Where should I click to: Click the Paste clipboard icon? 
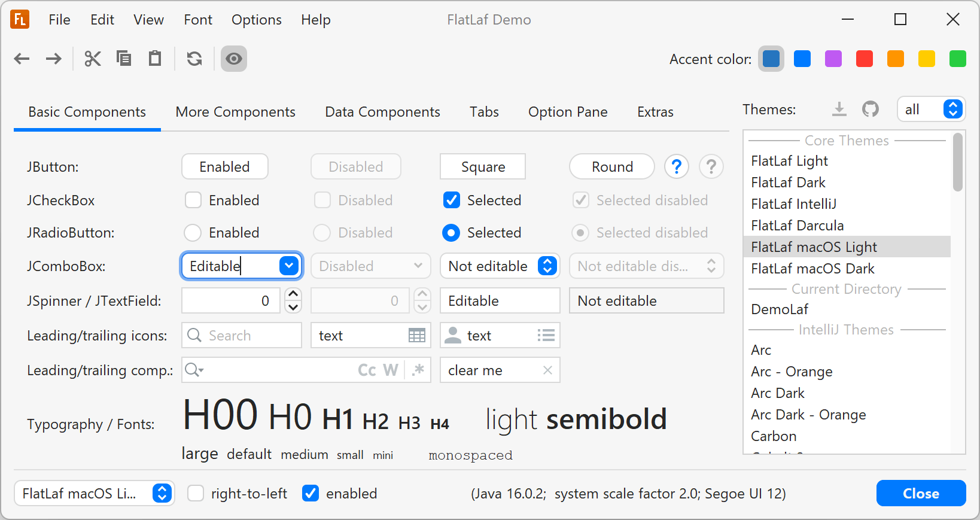click(x=155, y=59)
